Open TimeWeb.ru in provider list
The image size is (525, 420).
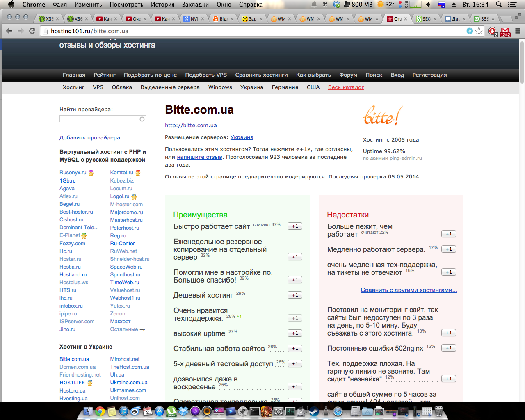125,282
